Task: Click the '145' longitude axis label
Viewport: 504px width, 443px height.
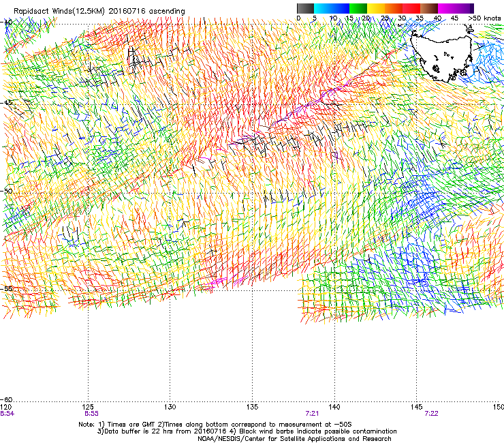Action: click(416, 408)
